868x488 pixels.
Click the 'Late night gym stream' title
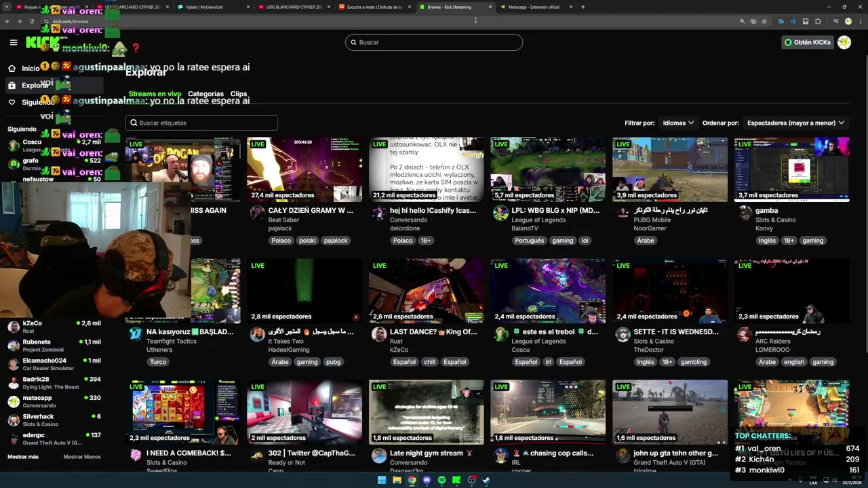(x=431, y=453)
